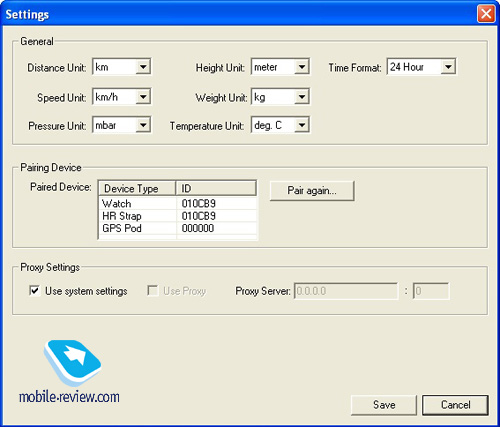Expand the Height Unit dropdown arrow
500x427 pixels.
[302, 67]
